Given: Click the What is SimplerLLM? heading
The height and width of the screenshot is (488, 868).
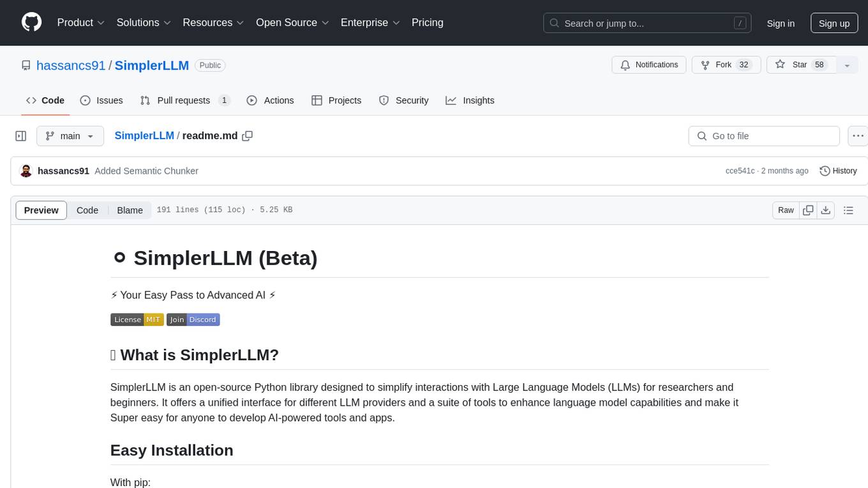Looking at the screenshot, I should coord(199,355).
